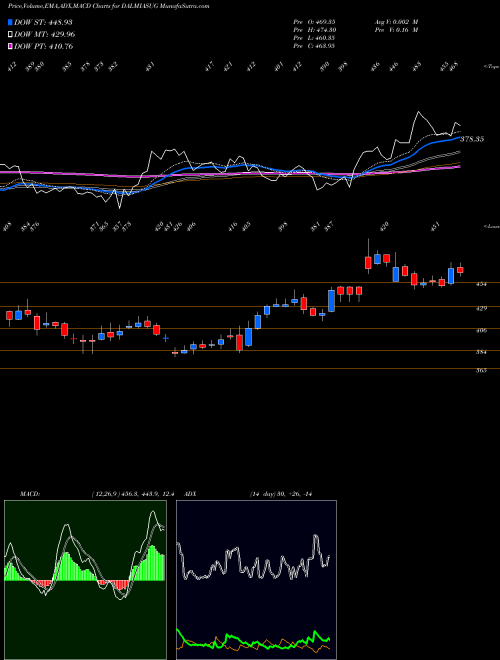
Task: Open the ADX indicator chart panel
Action: (x=256, y=580)
